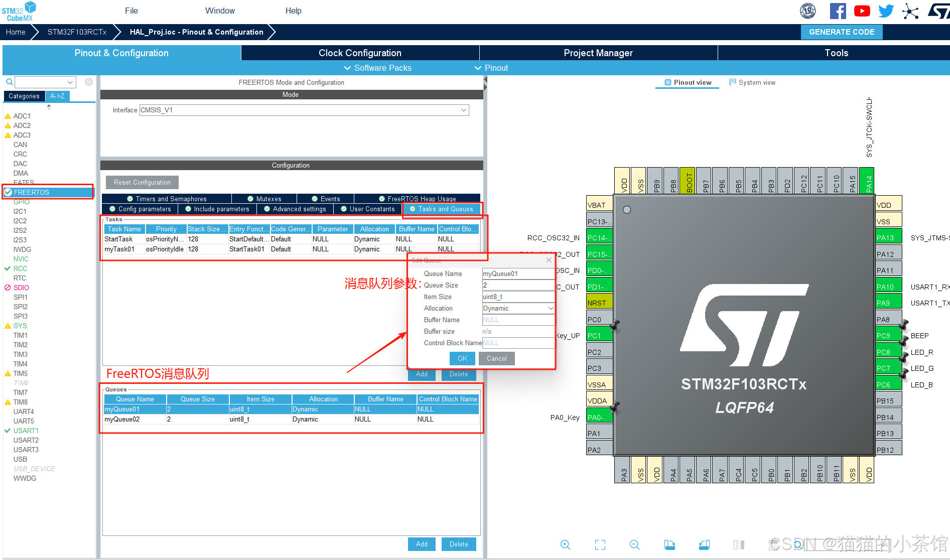950x560 pixels.
Task: Open the YouTube icon link
Action: (x=862, y=11)
